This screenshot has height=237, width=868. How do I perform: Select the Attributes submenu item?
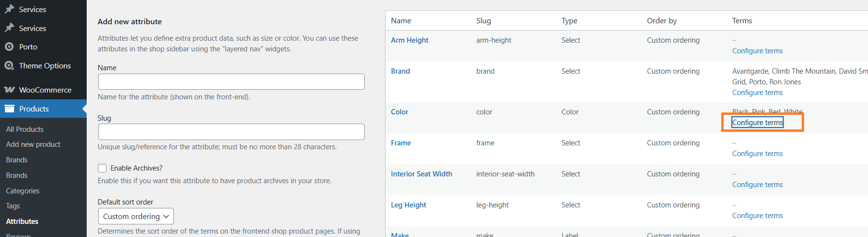pos(22,221)
